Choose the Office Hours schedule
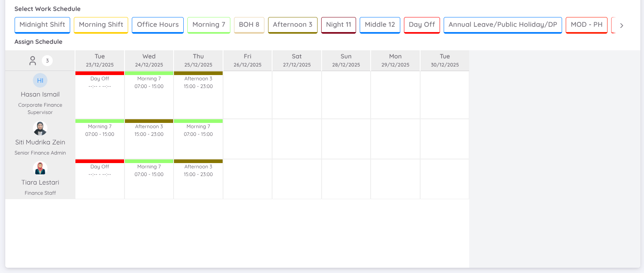The image size is (644, 273). 158,25
